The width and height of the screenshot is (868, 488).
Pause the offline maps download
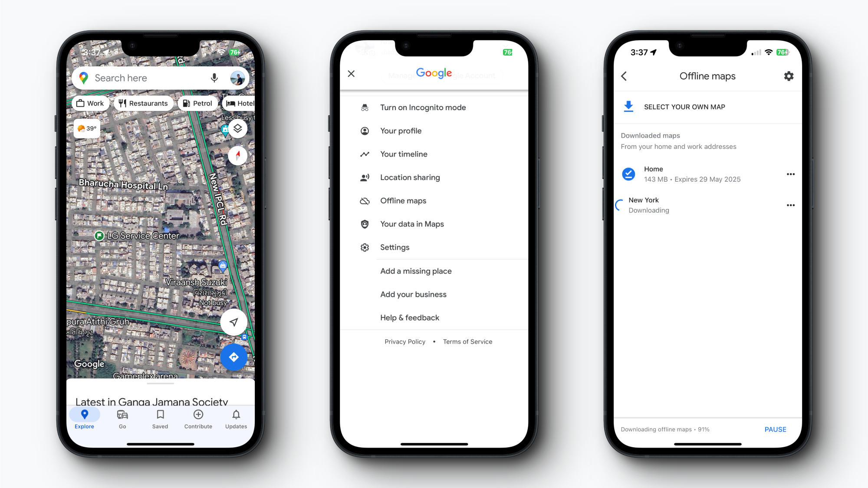point(776,429)
